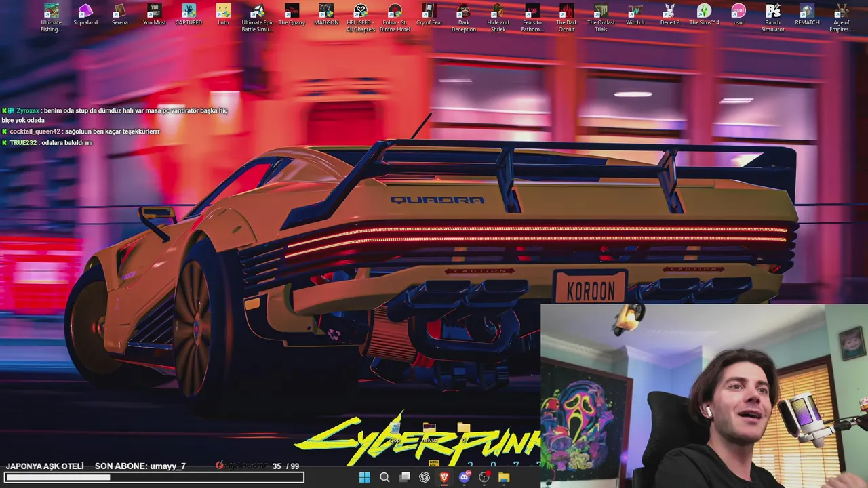Viewport: 868px width, 488px height.
Task: Launch the Dark Deception shortcut
Action: (x=464, y=18)
